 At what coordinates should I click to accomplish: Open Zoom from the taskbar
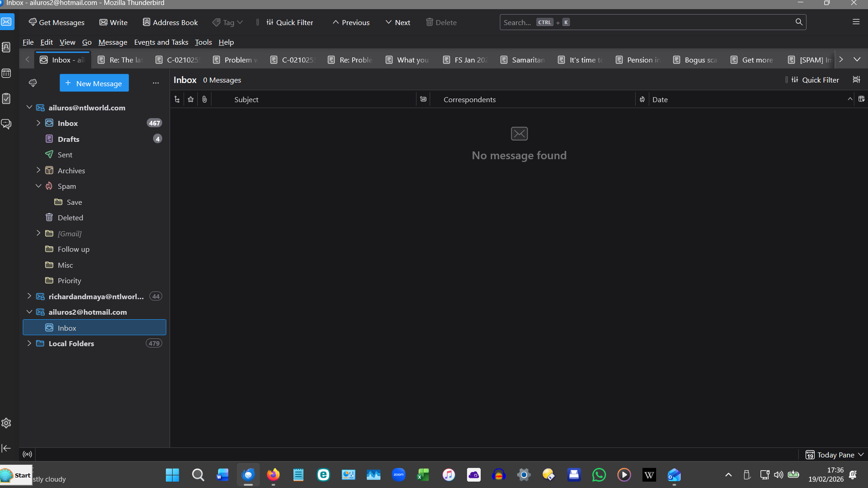coord(399,475)
